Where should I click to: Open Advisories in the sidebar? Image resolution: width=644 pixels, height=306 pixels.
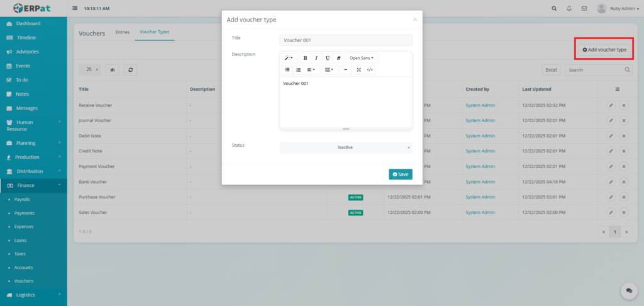pos(33,52)
